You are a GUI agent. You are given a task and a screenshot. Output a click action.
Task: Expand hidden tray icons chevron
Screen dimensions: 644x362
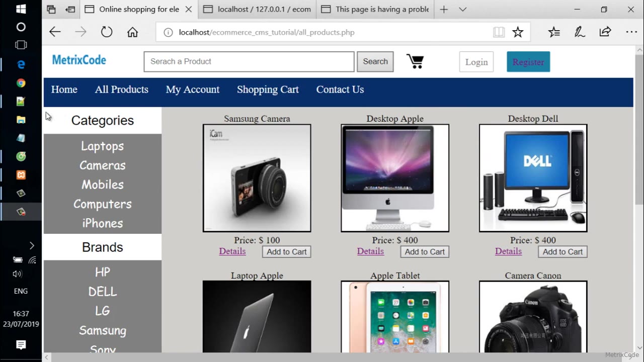[x=32, y=245]
